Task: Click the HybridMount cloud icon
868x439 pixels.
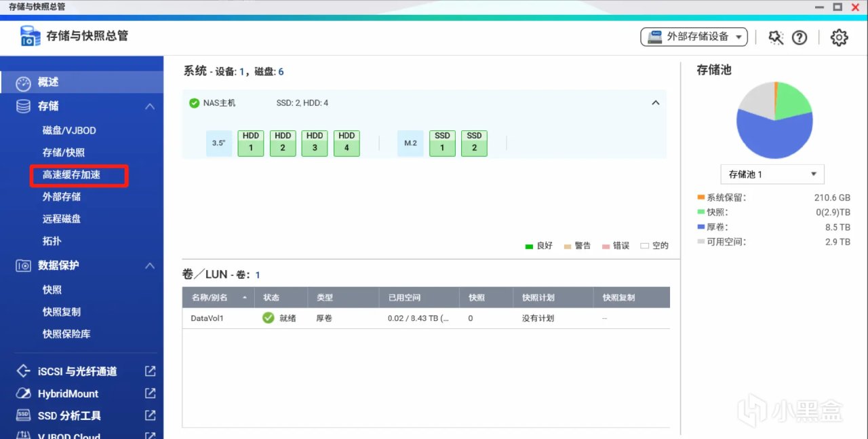Action: [24, 394]
